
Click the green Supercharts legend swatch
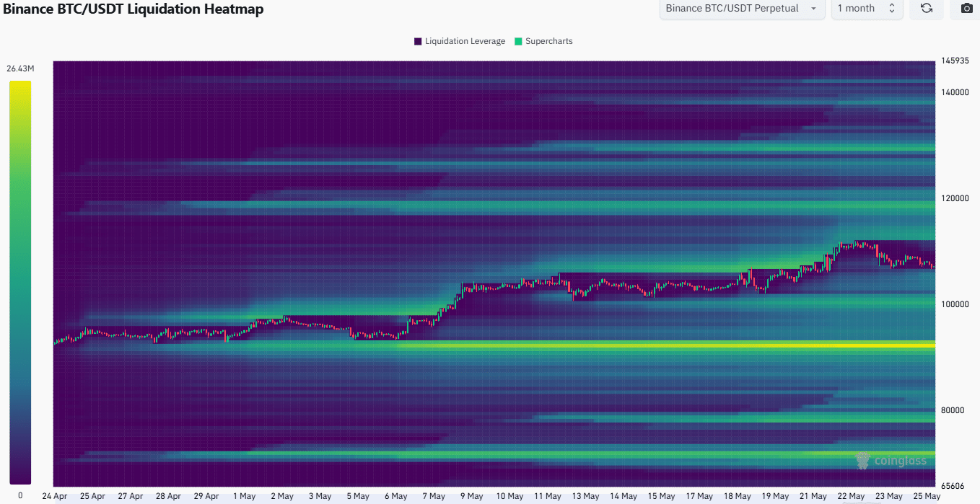coord(517,41)
